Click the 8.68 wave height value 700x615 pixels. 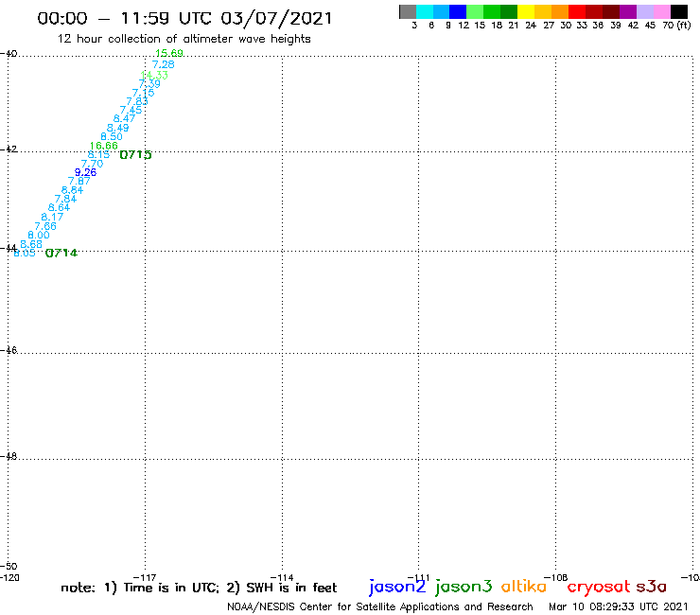[31, 244]
